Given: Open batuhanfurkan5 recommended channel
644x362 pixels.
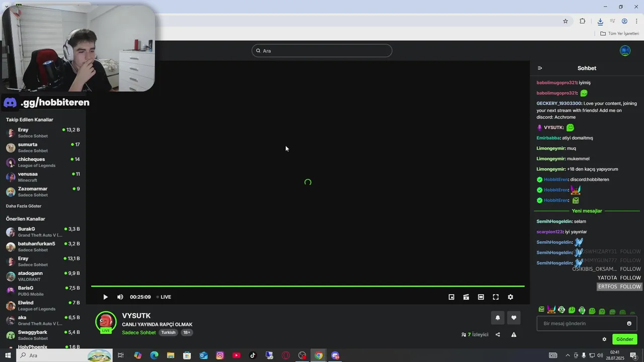Looking at the screenshot, I should tap(43, 246).
